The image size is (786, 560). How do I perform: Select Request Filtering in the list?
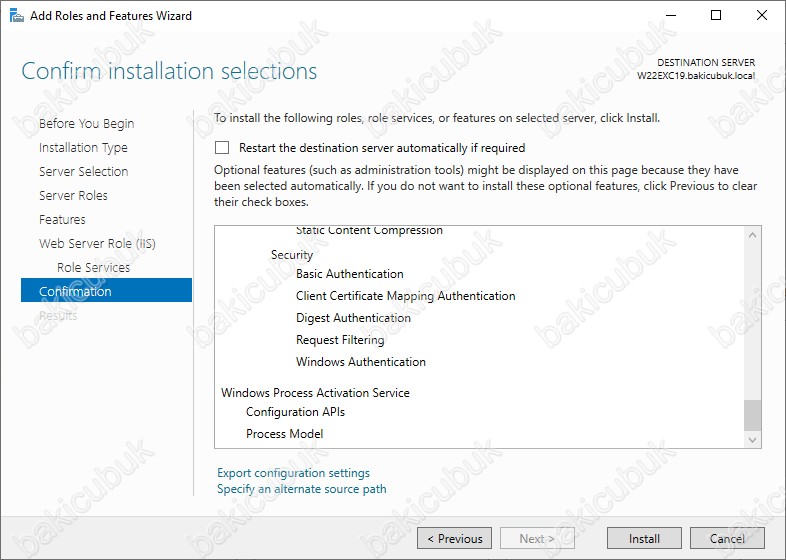(x=340, y=340)
